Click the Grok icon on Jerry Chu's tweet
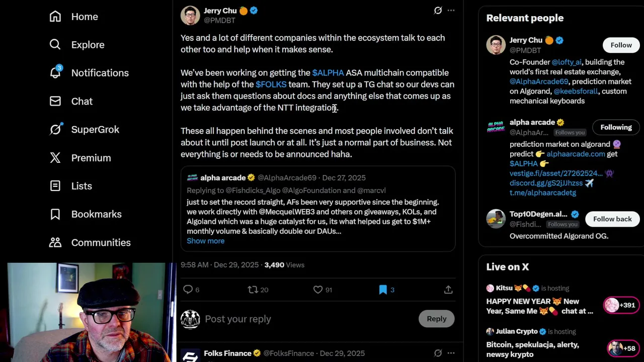 click(x=438, y=11)
